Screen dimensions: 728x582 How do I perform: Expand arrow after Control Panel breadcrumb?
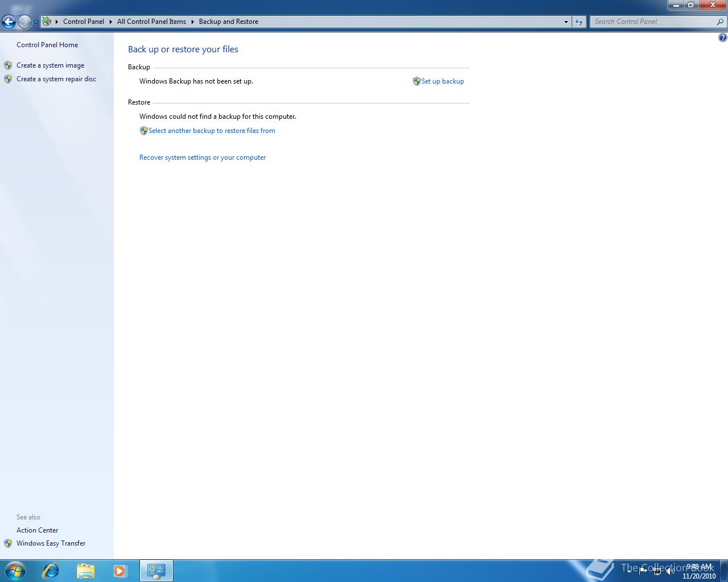(x=111, y=22)
